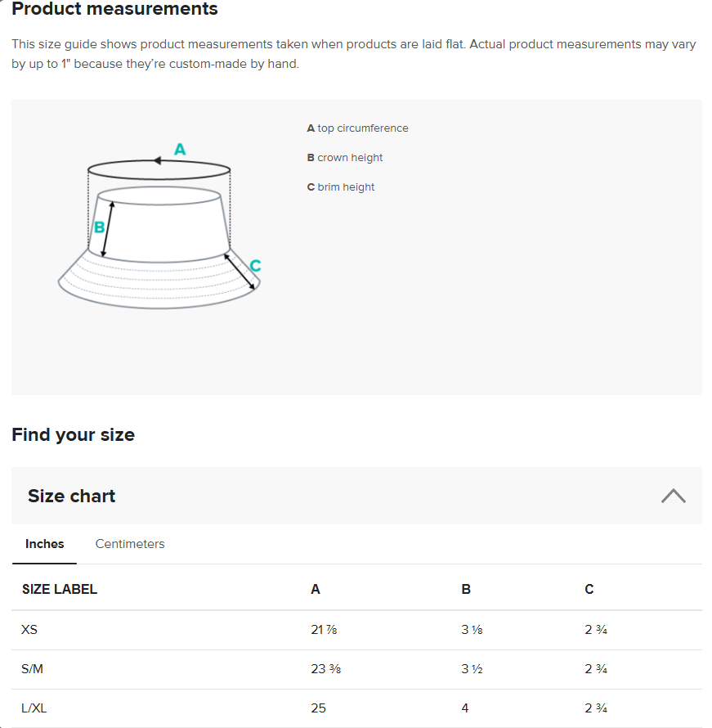Screen dimensions: 712x728
Task: Click the S/M size row label
Action: pyautogui.click(x=33, y=669)
